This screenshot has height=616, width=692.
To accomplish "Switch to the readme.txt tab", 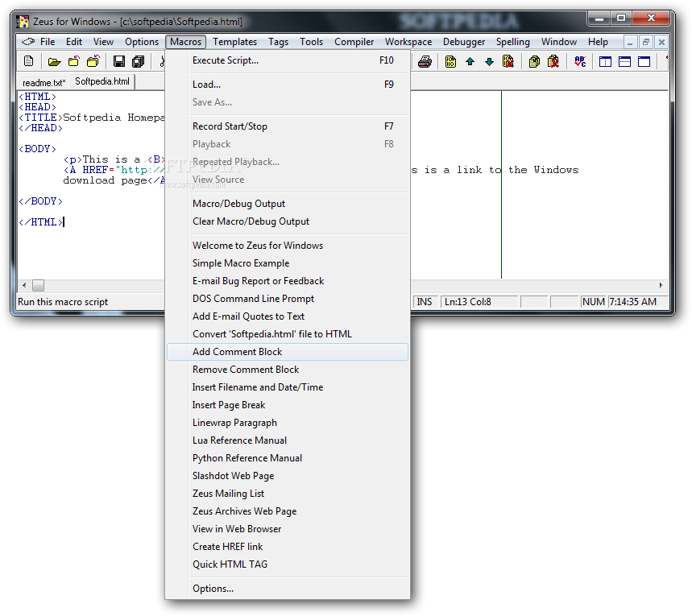I will pos(44,82).
